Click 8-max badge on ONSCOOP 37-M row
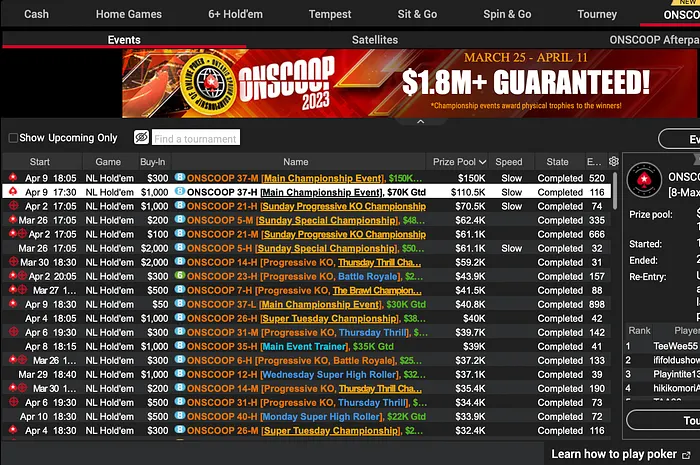The image size is (700, 465). tap(179, 177)
